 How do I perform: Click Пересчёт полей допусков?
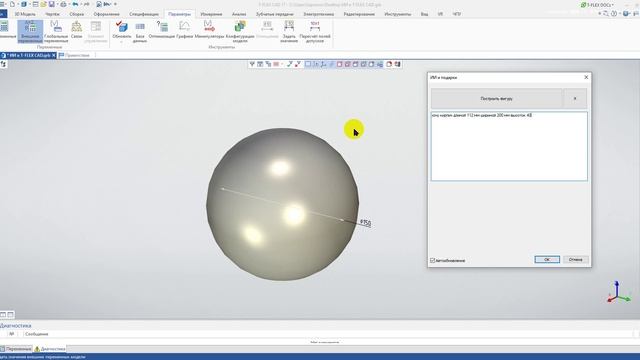(315, 31)
